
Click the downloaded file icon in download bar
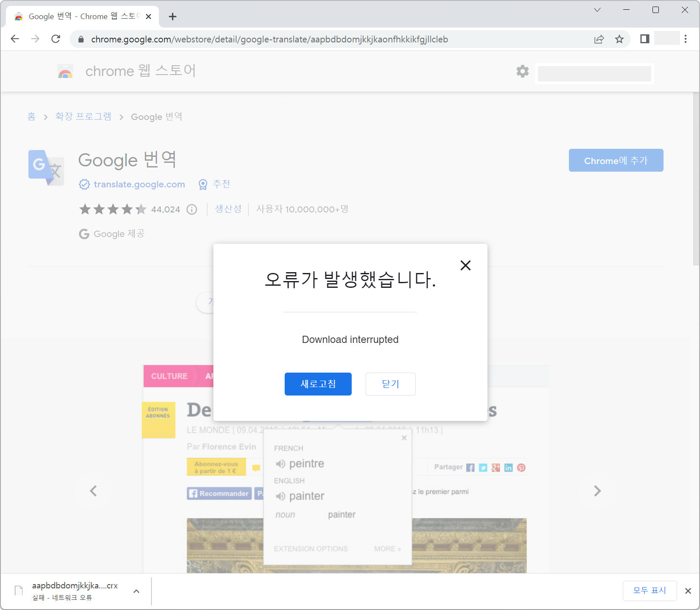coord(19,591)
